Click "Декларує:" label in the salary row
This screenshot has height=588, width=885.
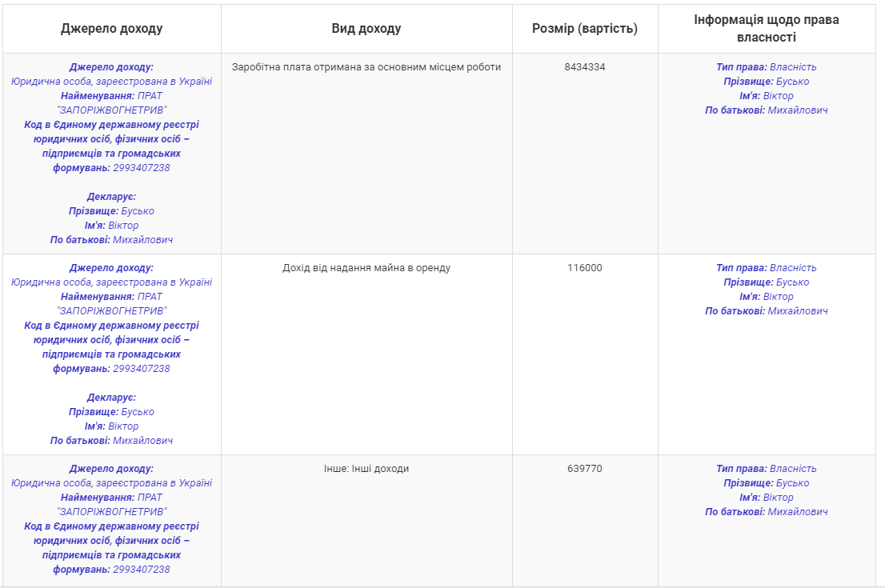click(x=111, y=197)
